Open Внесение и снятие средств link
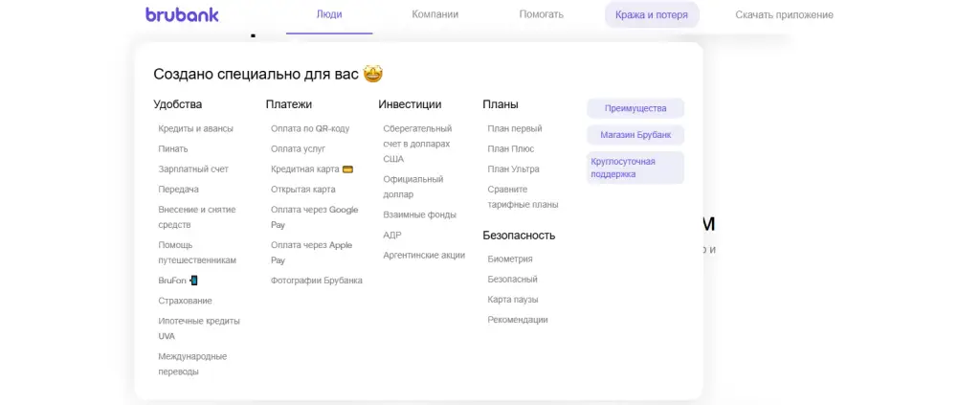Viewport: 980px width, 405px height. point(197,217)
